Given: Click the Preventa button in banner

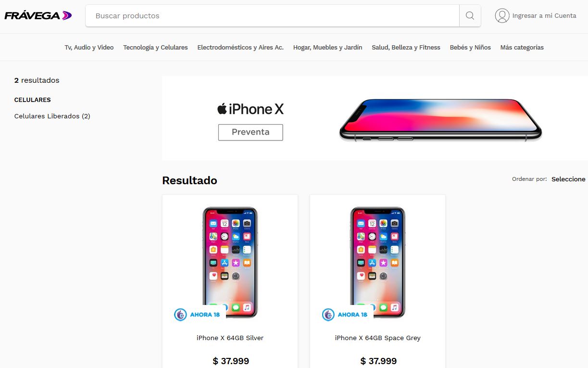Looking at the screenshot, I should click(x=250, y=132).
